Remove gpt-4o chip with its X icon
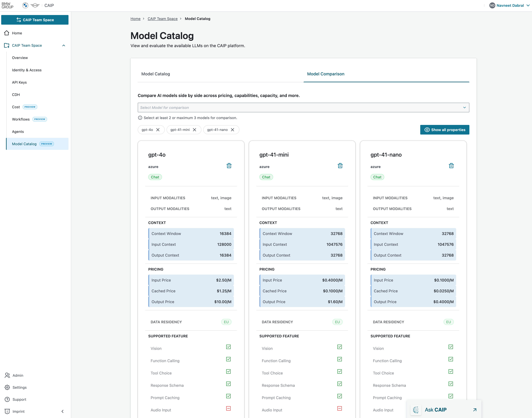Image resolution: width=532 pixels, height=418 pixels. pos(158,130)
